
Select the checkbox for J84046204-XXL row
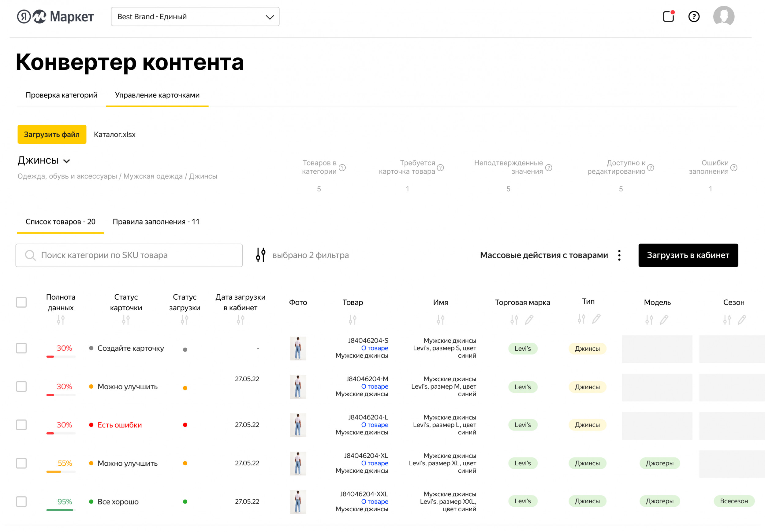coord(21,501)
